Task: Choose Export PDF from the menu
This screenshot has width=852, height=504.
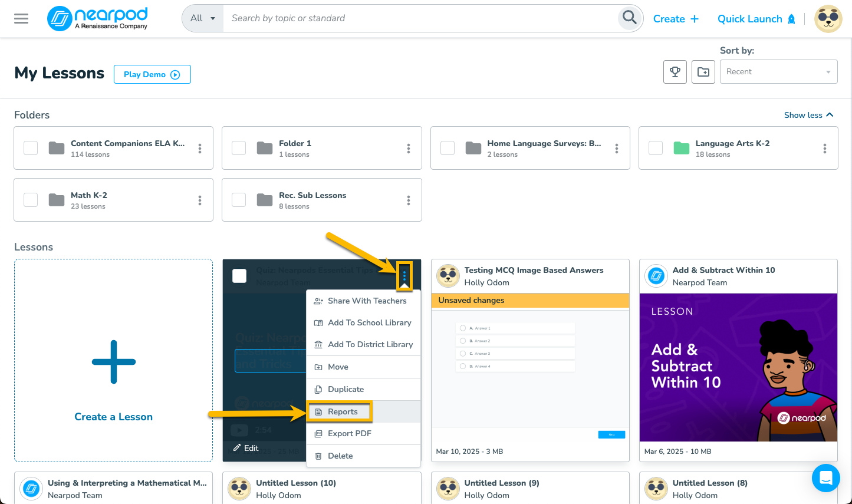Action: tap(363, 433)
